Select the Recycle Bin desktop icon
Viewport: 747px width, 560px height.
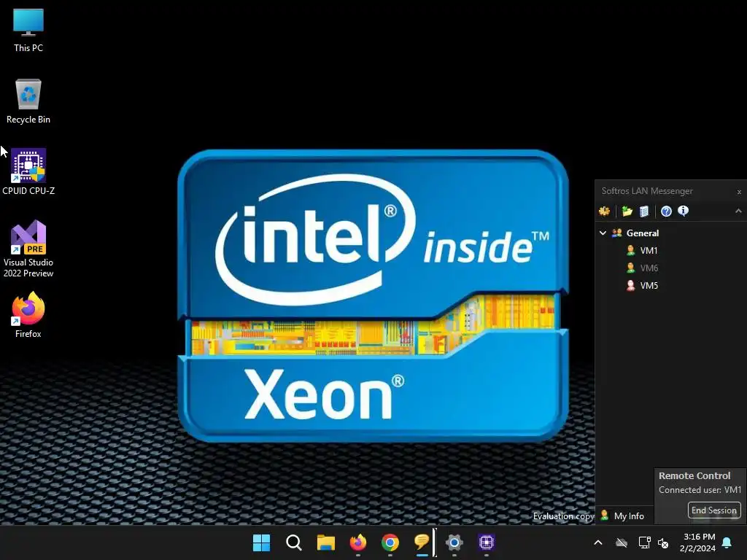tap(28, 101)
